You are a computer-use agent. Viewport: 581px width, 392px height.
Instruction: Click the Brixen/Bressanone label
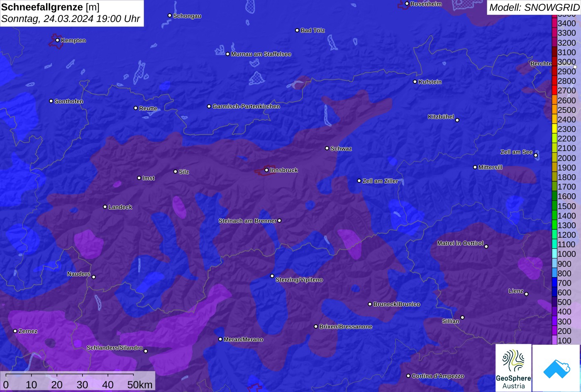coord(346,326)
